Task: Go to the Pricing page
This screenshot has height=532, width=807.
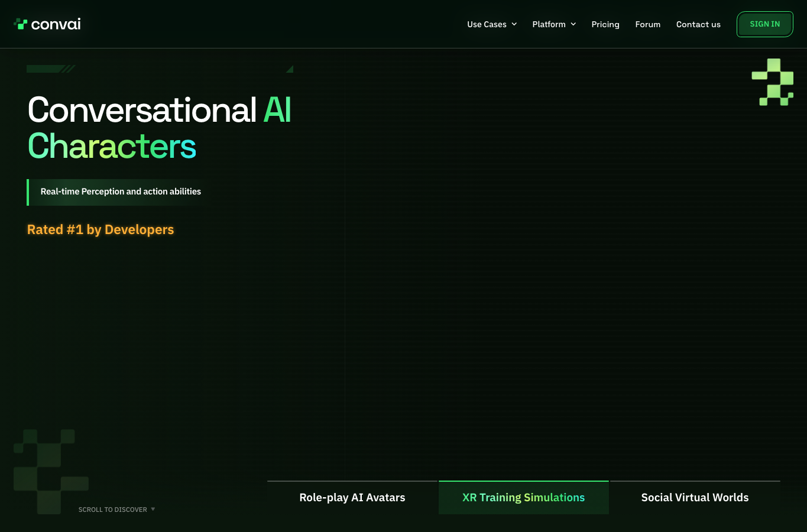Action: point(605,24)
